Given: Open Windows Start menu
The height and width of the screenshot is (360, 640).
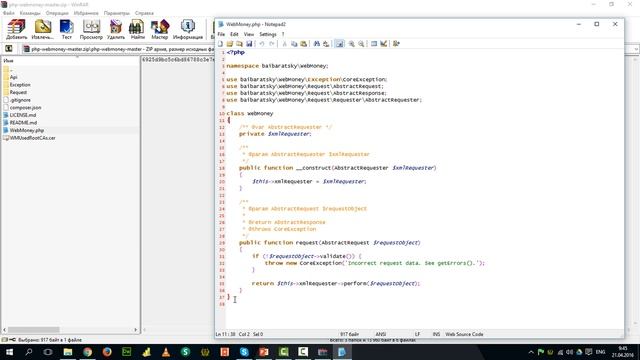Looking at the screenshot, I should 9,352.
